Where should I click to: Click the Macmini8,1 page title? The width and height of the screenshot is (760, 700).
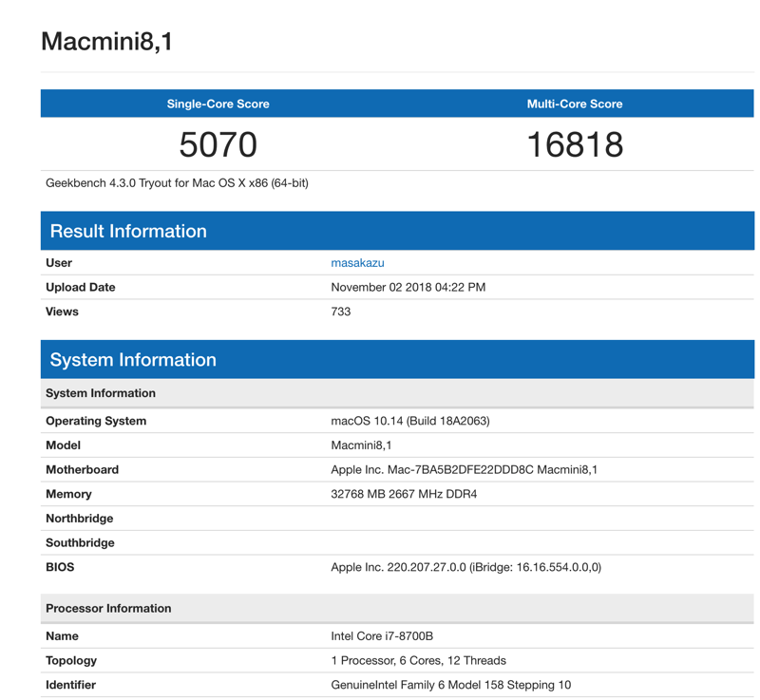coord(106,41)
